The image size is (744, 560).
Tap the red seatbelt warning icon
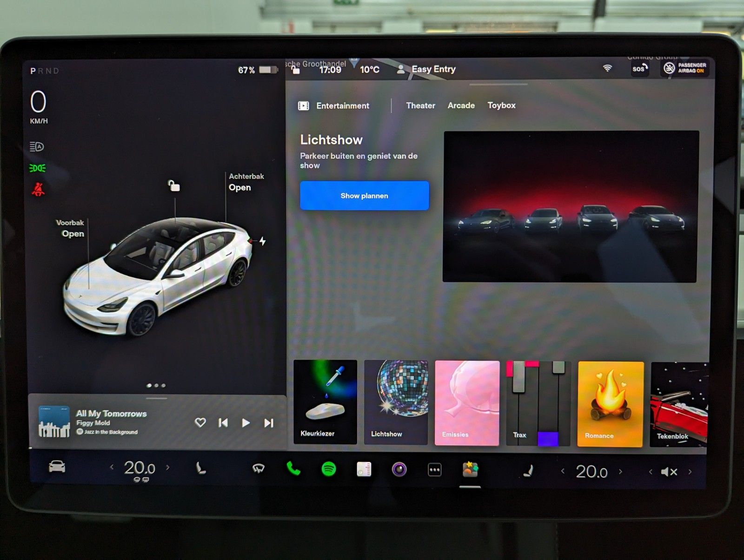(38, 189)
